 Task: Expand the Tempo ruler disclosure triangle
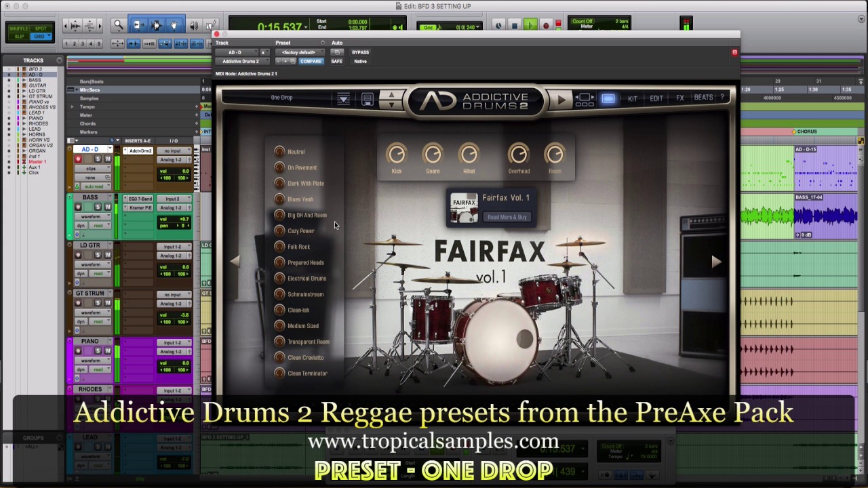tap(73, 107)
